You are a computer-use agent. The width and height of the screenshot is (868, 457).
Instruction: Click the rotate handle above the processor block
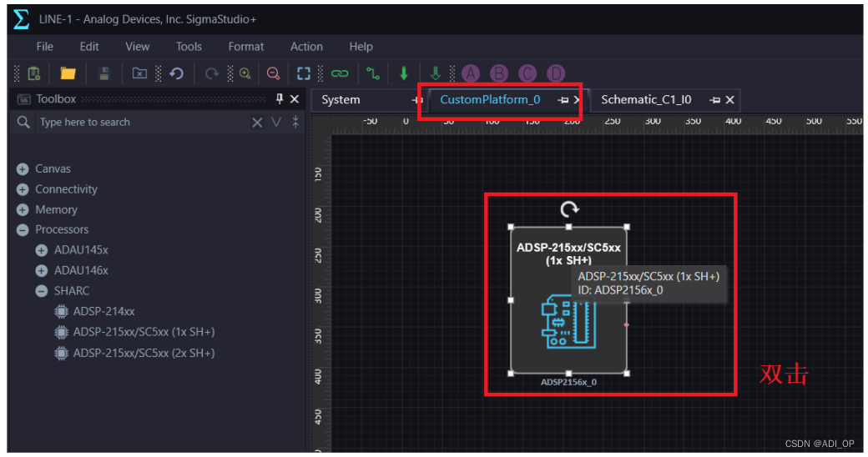point(569,209)
